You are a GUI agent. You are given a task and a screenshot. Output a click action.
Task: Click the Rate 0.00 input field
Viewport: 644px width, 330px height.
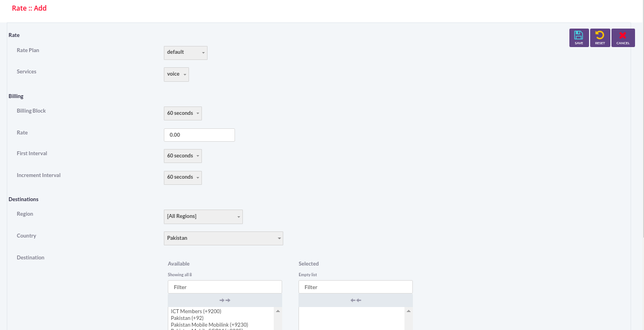(199, 135)
